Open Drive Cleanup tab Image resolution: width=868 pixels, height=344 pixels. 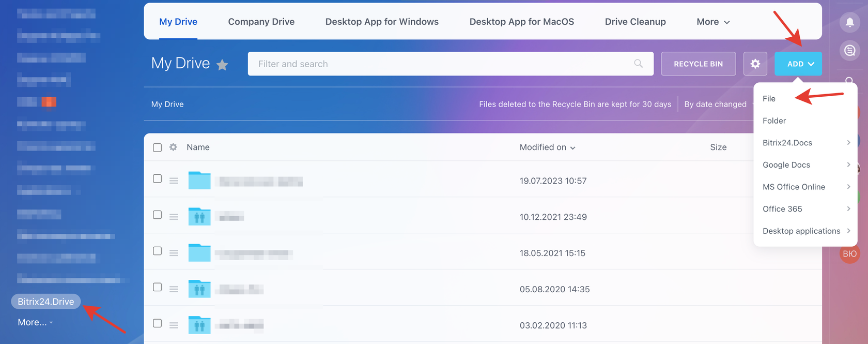coord(636,22)
